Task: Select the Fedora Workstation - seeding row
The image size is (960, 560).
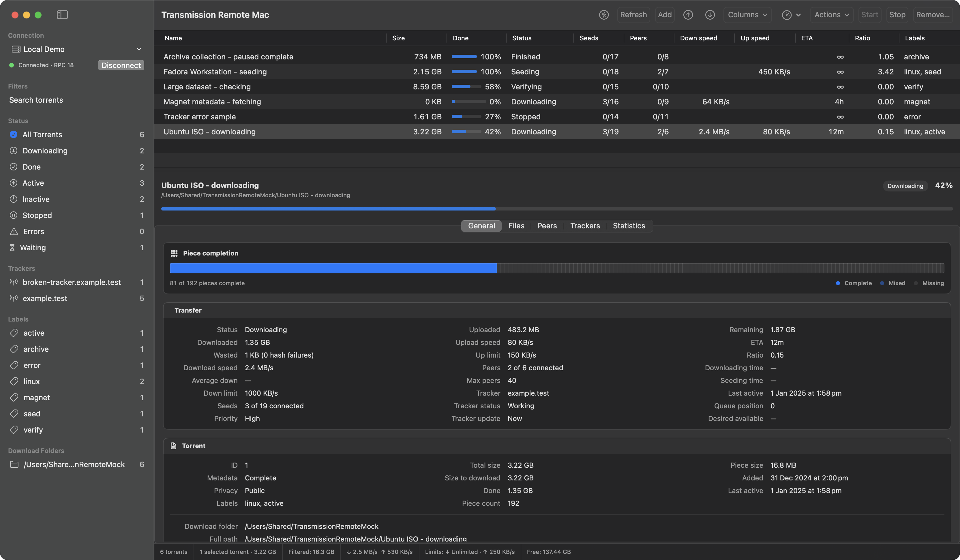Action: pos(557,72)
